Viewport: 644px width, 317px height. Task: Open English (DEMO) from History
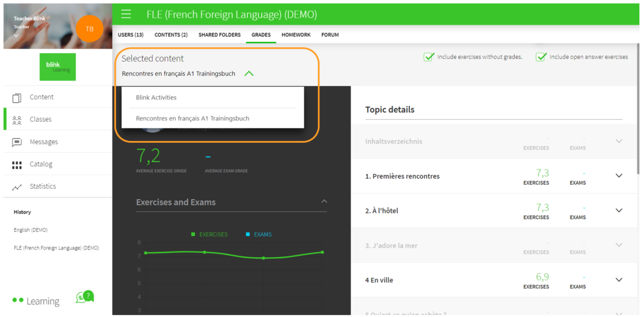coord(30,230)
